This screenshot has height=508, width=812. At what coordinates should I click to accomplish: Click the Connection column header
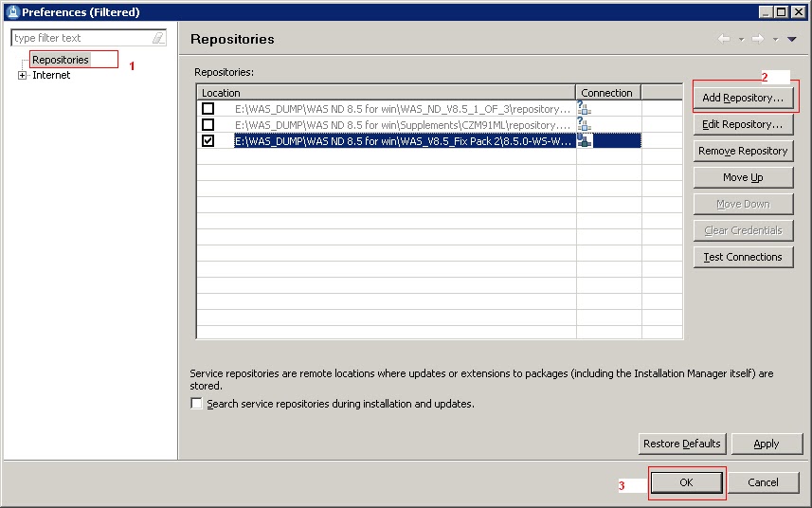[608, 93]
